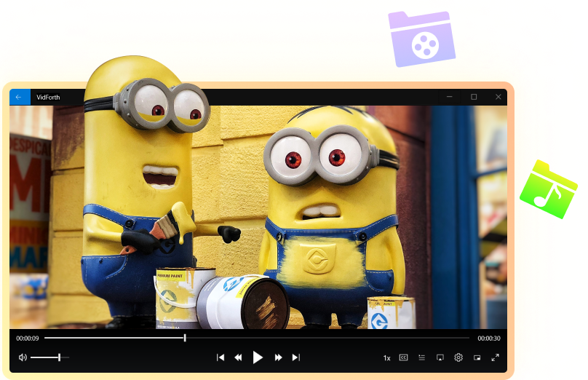588x380 pixels.
Task: Enter fullscreen mode
Action: pyautogui.click(x=496, y=357)
